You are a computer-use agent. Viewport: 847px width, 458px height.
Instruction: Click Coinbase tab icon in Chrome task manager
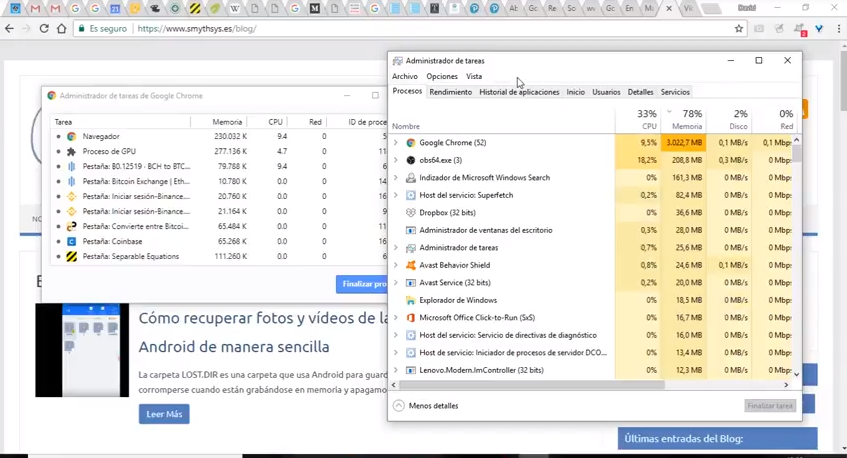[x=71, y=241]
